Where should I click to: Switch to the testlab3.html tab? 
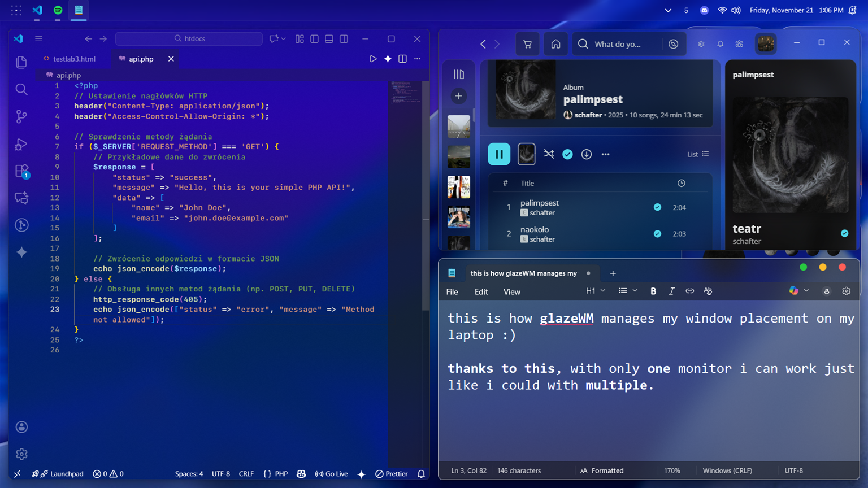[73, 59]
